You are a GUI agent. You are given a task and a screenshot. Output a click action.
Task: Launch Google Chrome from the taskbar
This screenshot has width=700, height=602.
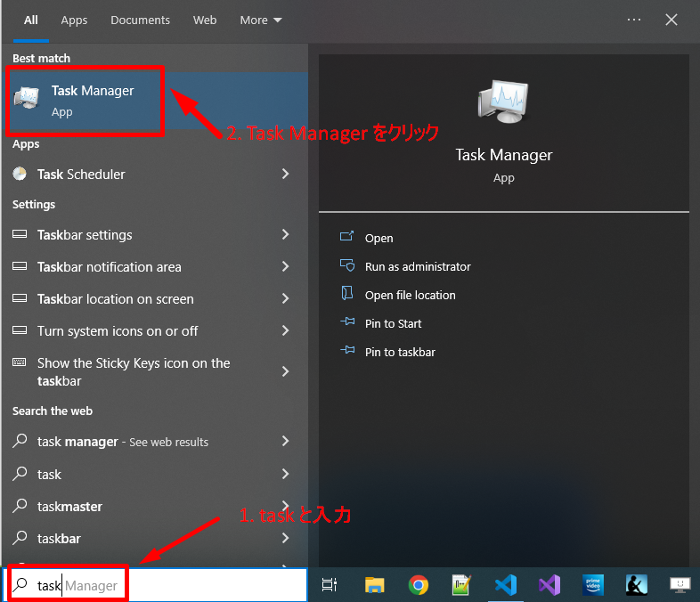419,584
